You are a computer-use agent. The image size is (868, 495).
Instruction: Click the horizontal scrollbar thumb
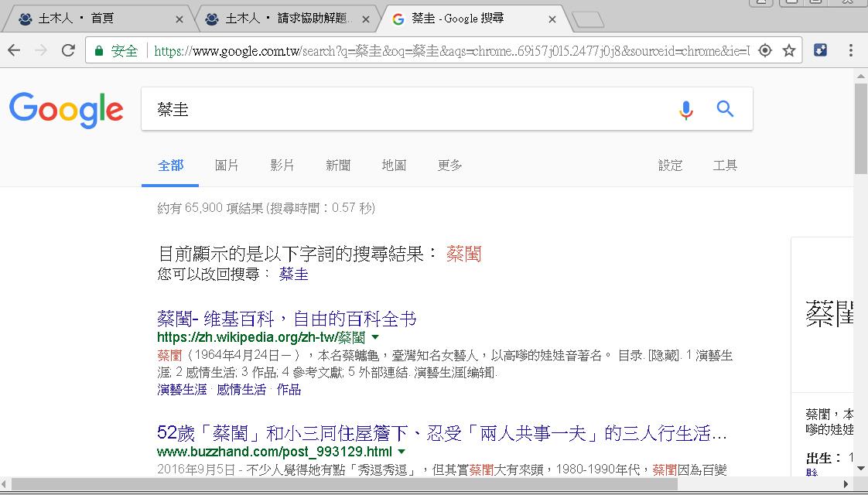(344, 484)
